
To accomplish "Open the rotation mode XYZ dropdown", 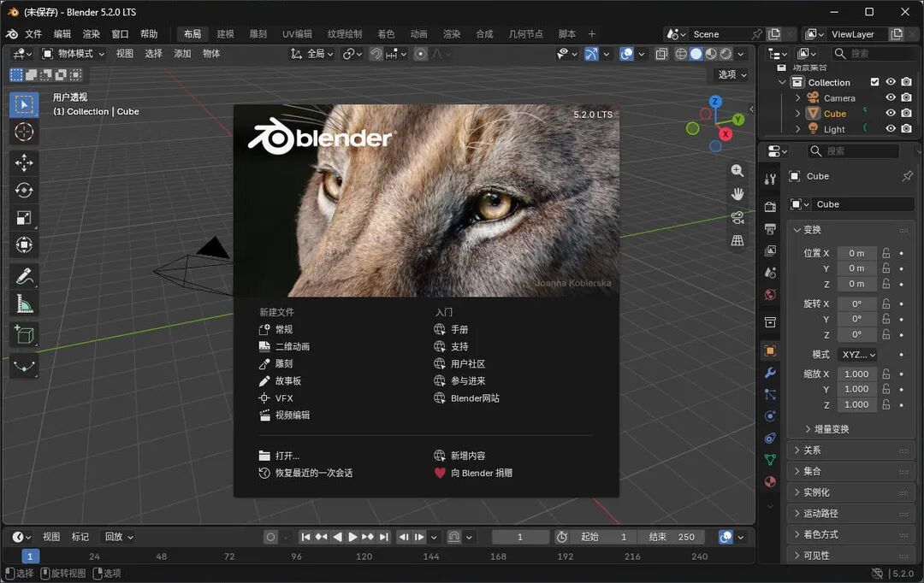I will click(x=858, y=355).
